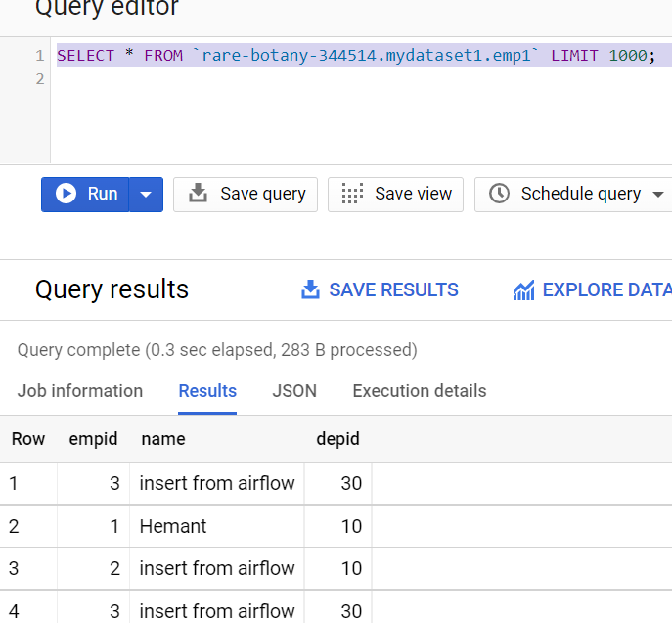Open the JSON tab
672x623 pixels.
pos(294,391)
